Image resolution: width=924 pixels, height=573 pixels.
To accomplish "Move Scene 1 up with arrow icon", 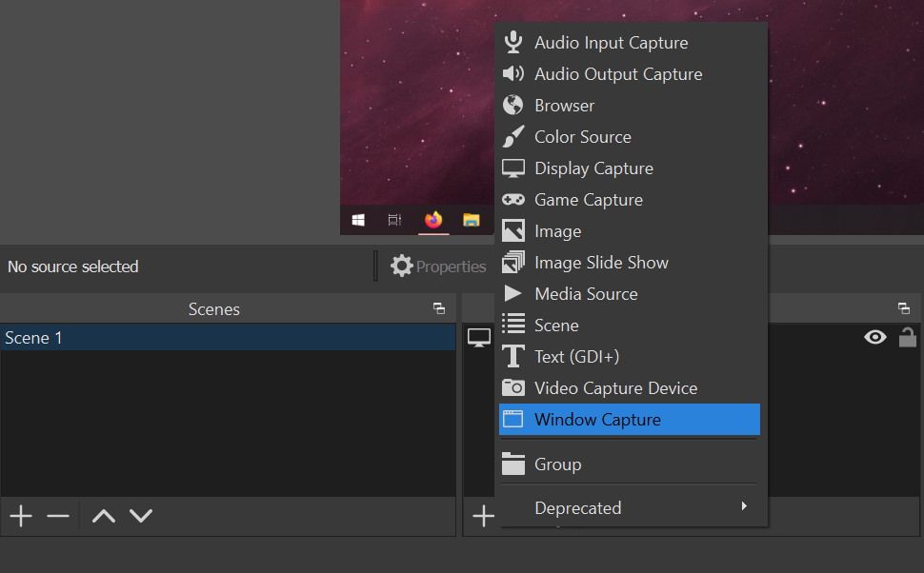I will point(103,516).
